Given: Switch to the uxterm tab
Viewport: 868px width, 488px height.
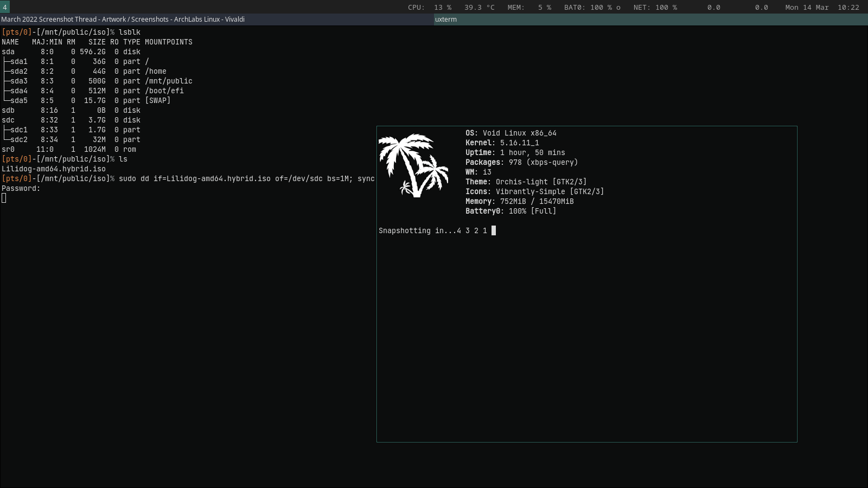Looking at the screenshot, I should 651,20.
